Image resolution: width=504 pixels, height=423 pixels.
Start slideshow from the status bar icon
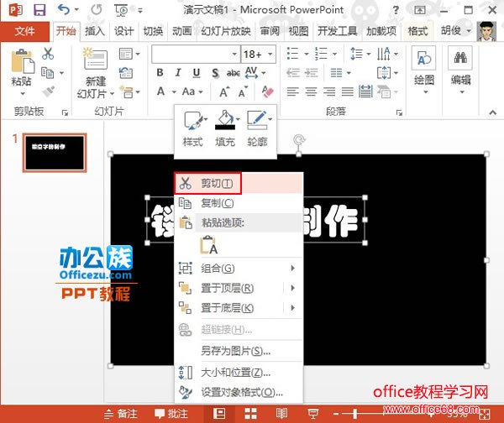[312, 414]
